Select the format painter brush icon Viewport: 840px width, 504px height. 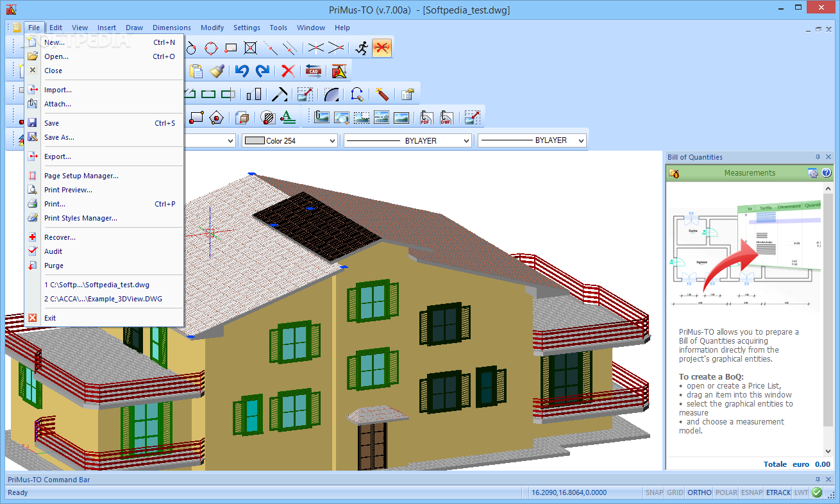click(x=217, y=71)
